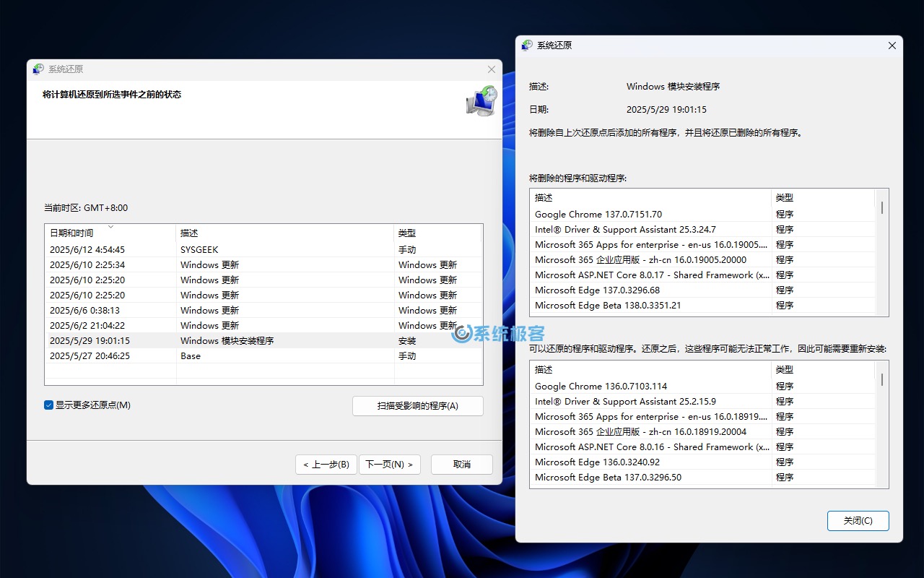Select Microsoft 365 企业应用版 16.0.19005.20000 row

coord(702,260)
